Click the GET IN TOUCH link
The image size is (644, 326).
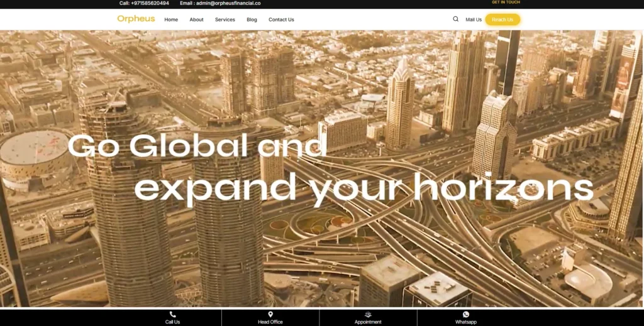click(x=506, y=3)
